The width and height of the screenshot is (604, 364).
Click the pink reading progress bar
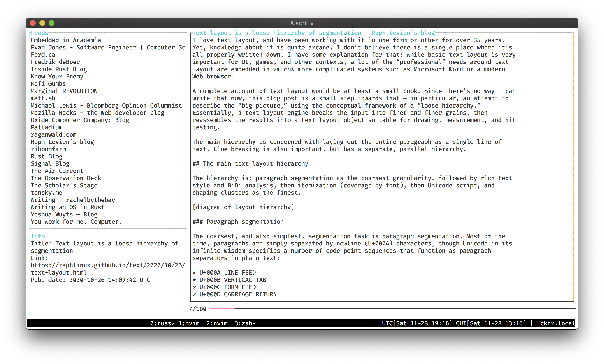pyautogui.click(x=222, y=309)
